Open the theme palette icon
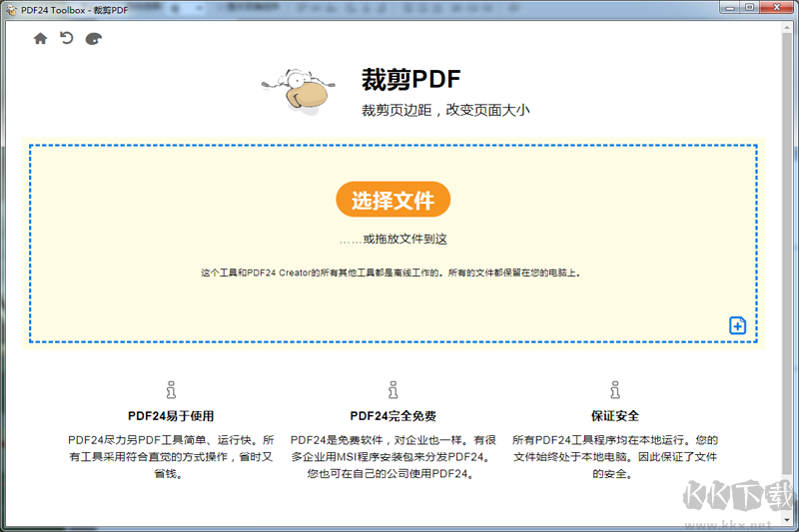The height and width of the screenshot is (532, 799). (x=93, y=39)
